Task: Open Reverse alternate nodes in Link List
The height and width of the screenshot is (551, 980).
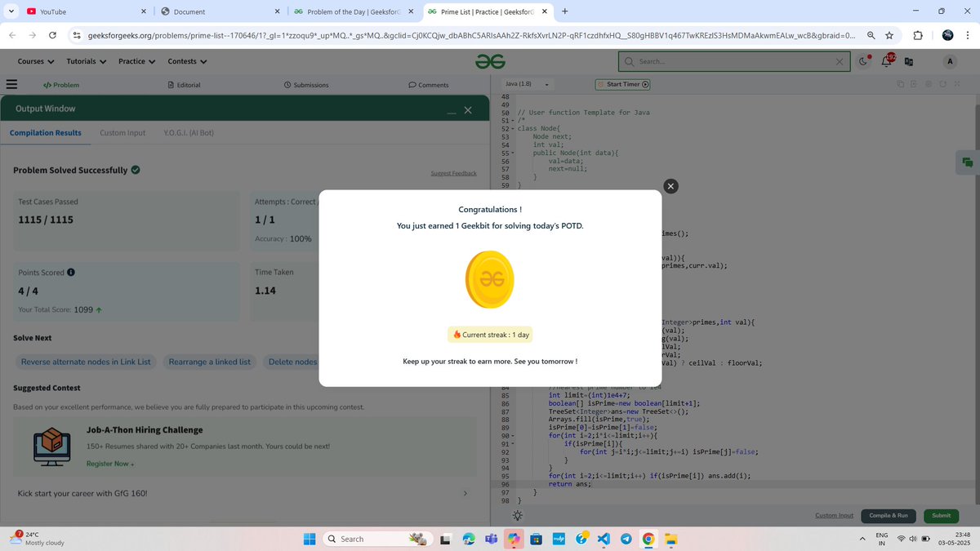Action: tap(86, 362)
